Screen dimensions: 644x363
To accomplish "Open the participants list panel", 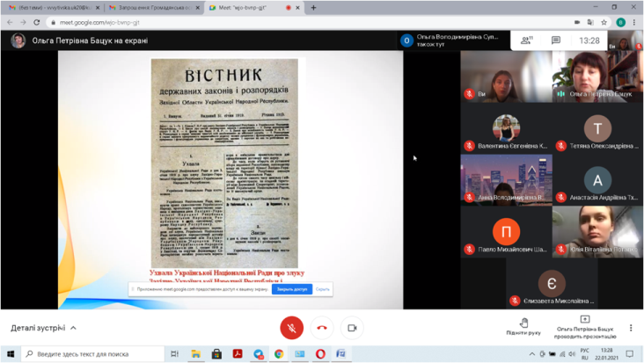I will click(526, 40).
